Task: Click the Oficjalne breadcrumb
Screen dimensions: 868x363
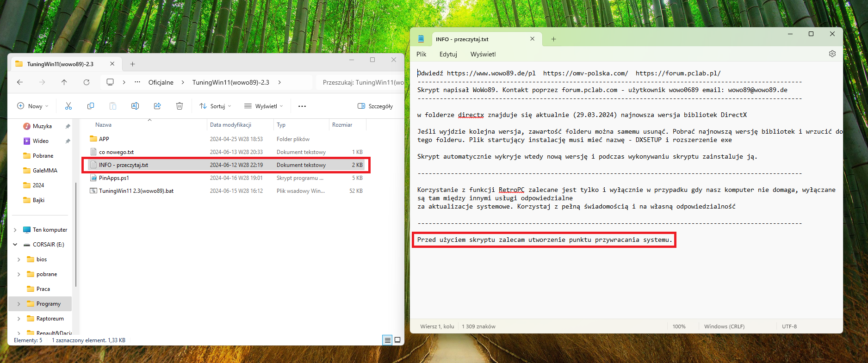Action: pyautogui.click(x=161, y=82)
